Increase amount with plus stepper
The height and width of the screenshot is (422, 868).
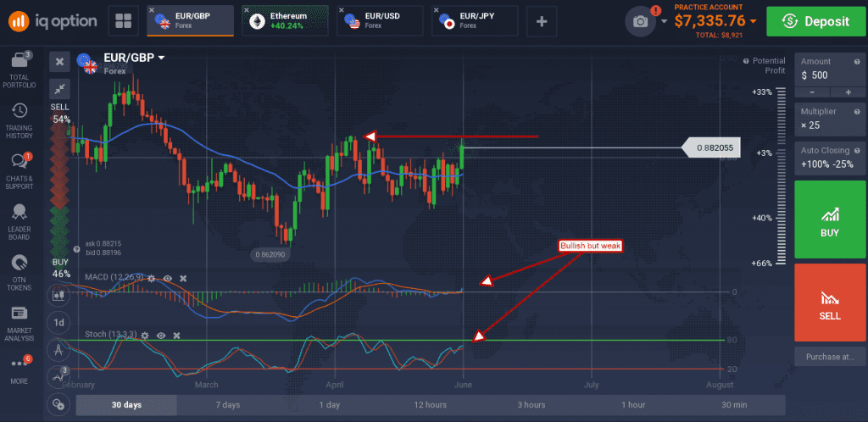pos(848,92)
